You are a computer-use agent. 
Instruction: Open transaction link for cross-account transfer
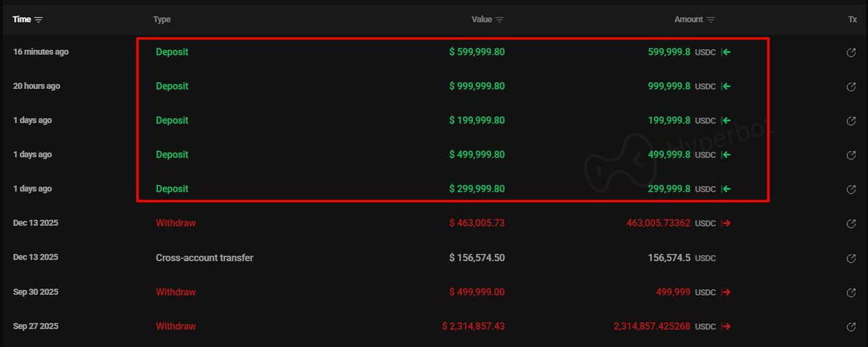(851, 258)
